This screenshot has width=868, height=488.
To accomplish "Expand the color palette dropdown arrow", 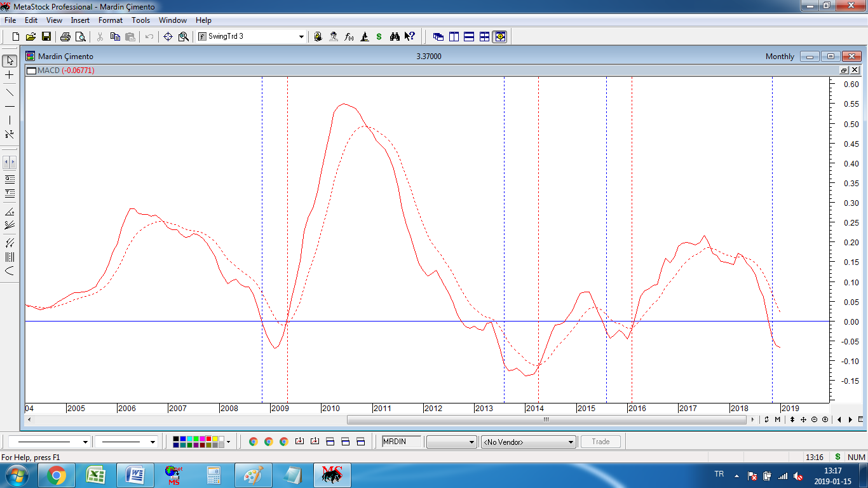I will [x=228, y=442].
